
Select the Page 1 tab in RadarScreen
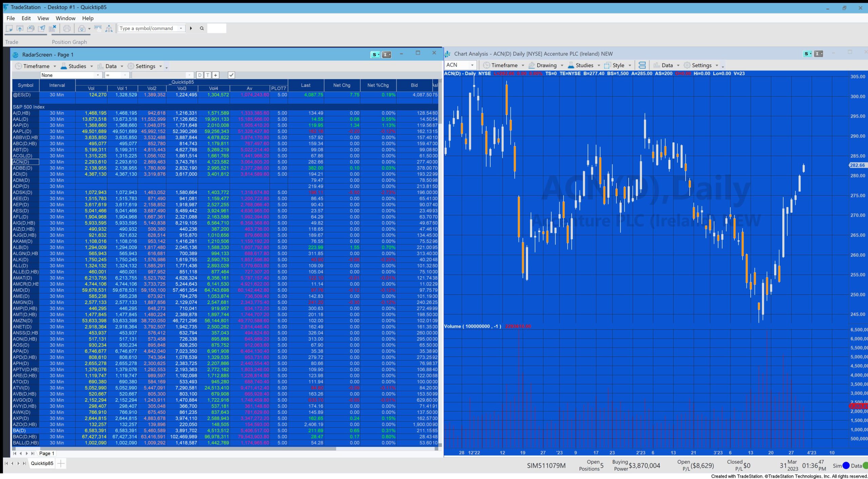point(46,453)
